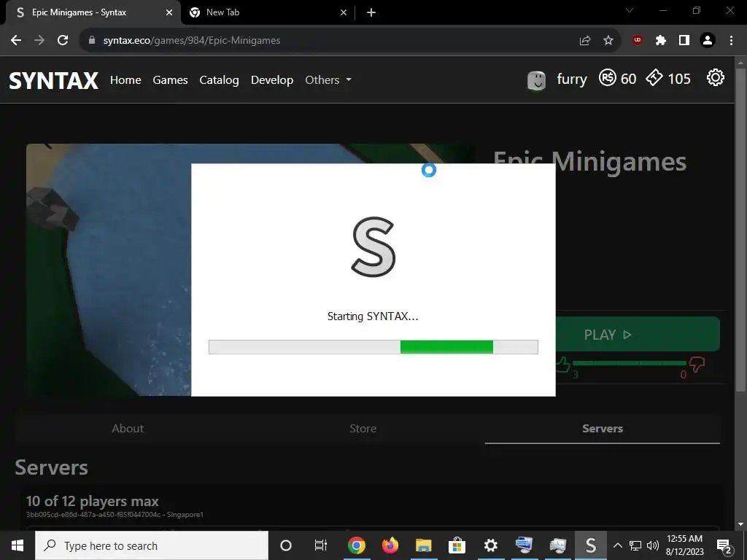The width and height of the screenshot is (747, 560).
Task: Switch to the About tab
Action: pos(128,429)
